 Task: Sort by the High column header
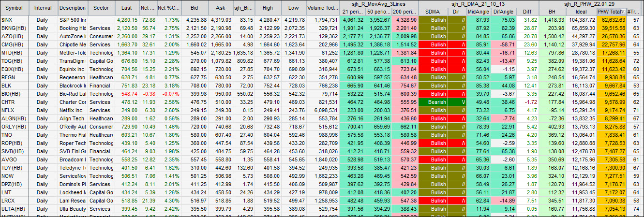click(267, 8)
